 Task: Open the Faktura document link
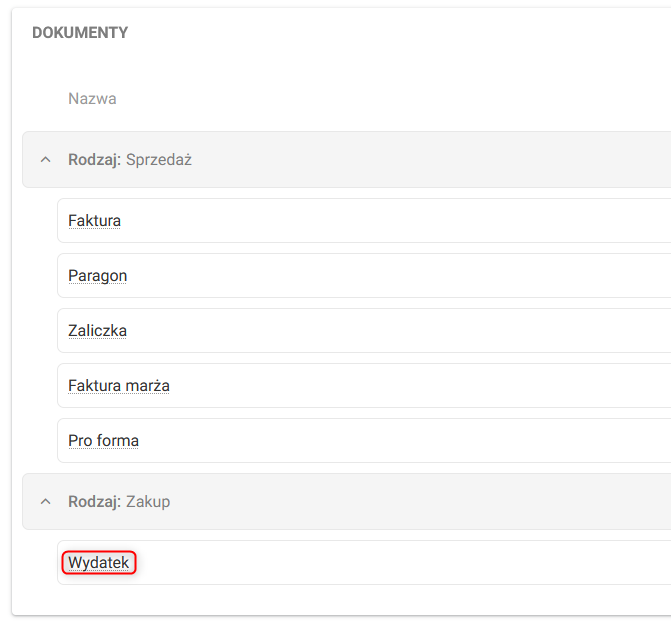pyautogui.click(x=94, y=220)
